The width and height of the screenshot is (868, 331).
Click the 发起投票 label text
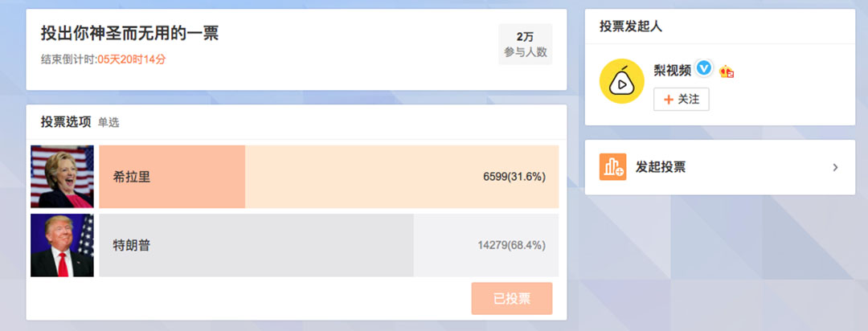(x=661, y=167)
